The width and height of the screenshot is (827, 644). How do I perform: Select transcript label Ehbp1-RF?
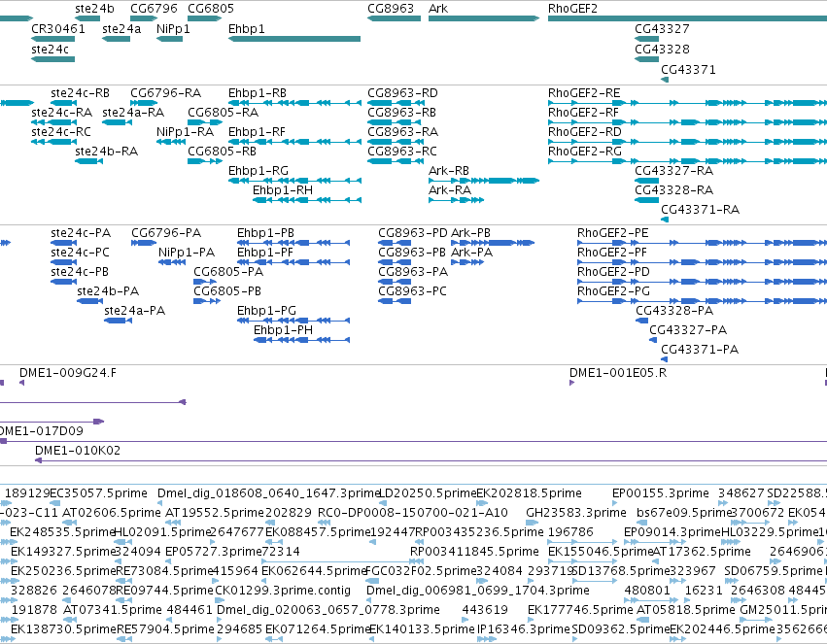coord(257,132)
